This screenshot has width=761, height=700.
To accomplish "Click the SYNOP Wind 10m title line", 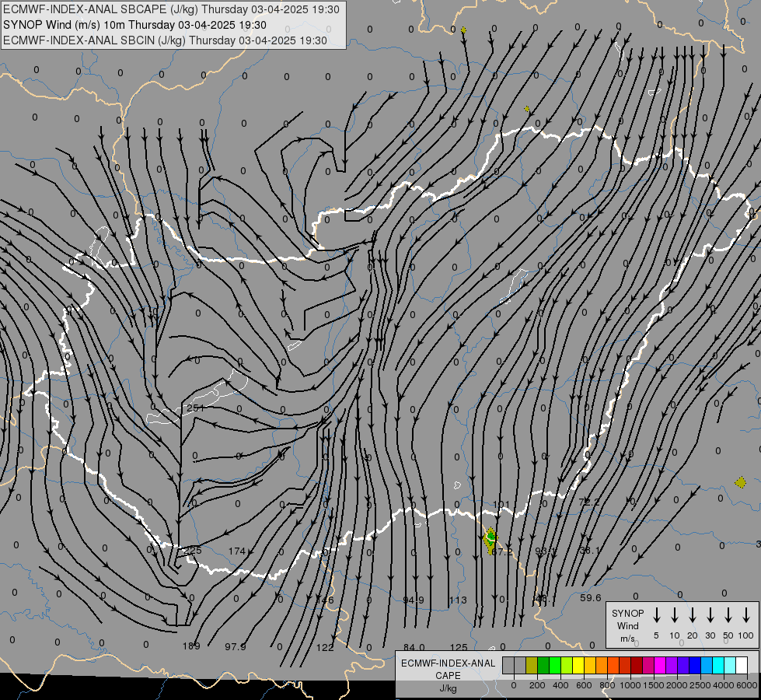I will click(134, 25).
